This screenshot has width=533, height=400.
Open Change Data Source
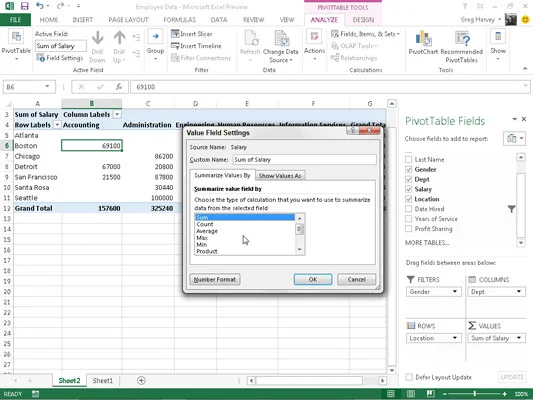(281, 46)
